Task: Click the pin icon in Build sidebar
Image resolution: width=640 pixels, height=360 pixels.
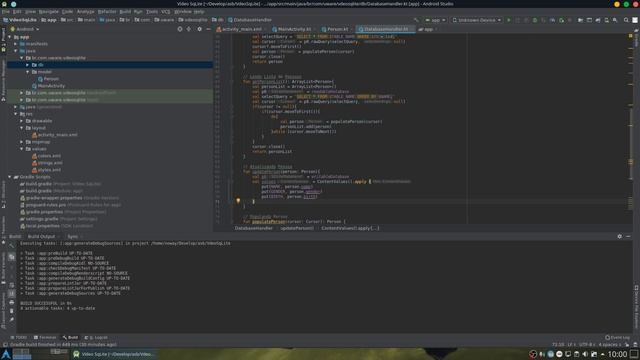Action: (11, 320)
